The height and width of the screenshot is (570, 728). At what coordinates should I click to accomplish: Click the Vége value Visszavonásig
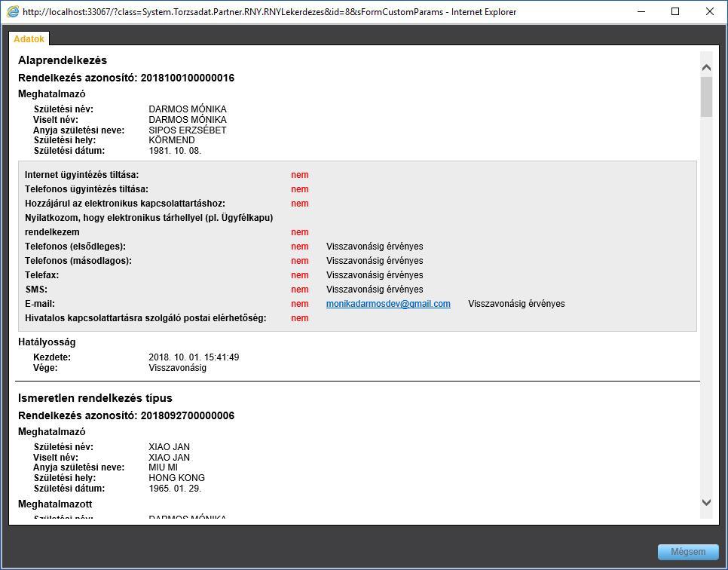178,368
